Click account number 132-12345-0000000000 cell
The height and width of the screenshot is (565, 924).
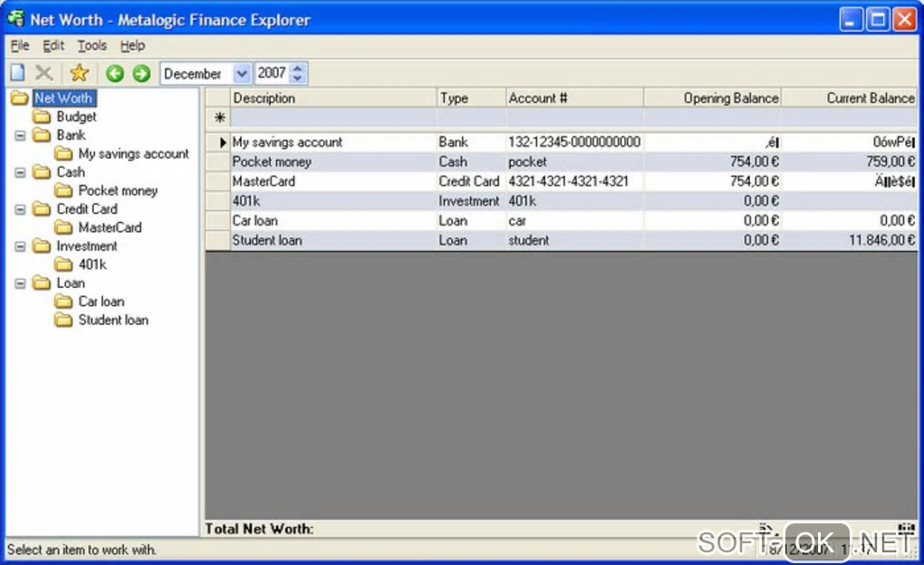[574, 142]
